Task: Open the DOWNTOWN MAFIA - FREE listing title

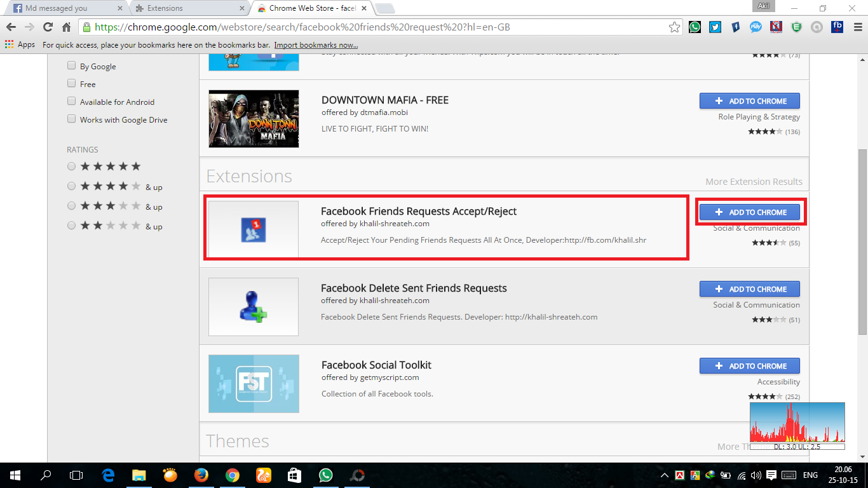Action: click(x=385, y=100)
